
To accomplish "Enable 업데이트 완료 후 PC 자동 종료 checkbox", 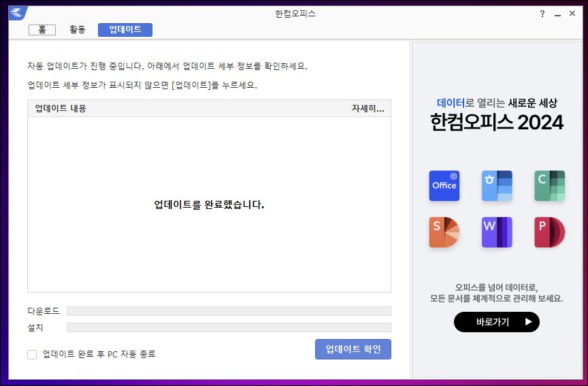I will click(32, 355).
